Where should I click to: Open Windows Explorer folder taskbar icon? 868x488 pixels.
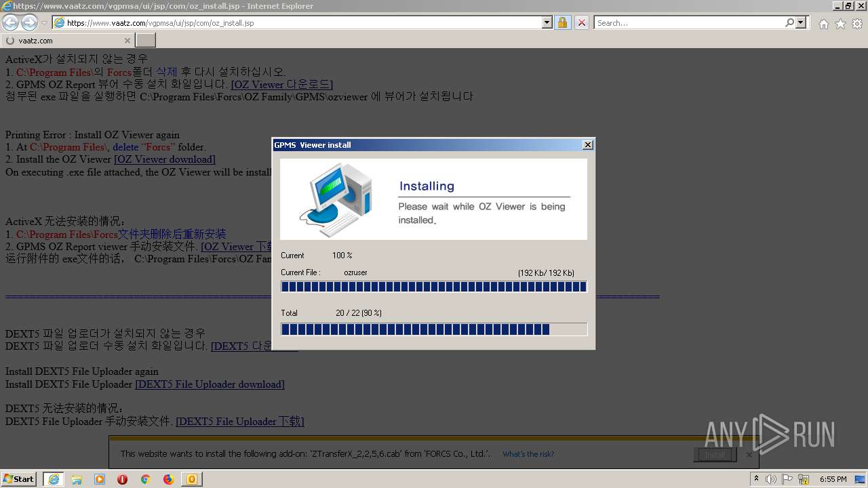click(x=77, y=479)
